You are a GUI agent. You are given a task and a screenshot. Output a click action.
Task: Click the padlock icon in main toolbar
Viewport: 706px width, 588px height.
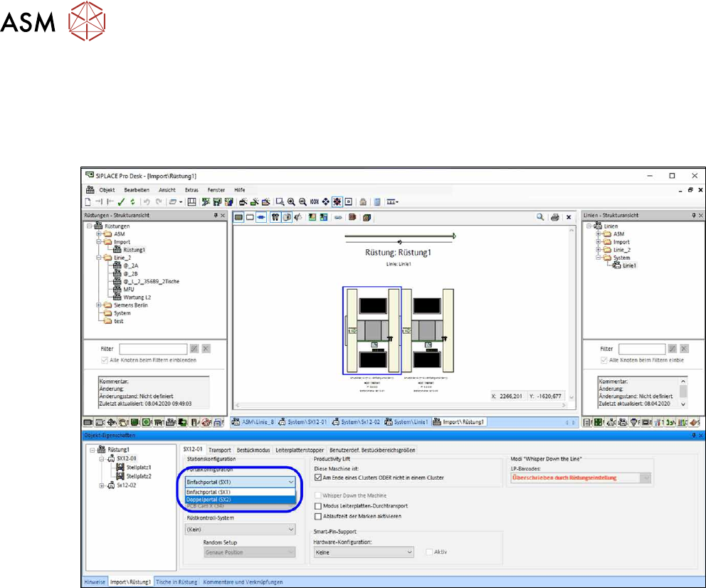[x=363, y=202]
